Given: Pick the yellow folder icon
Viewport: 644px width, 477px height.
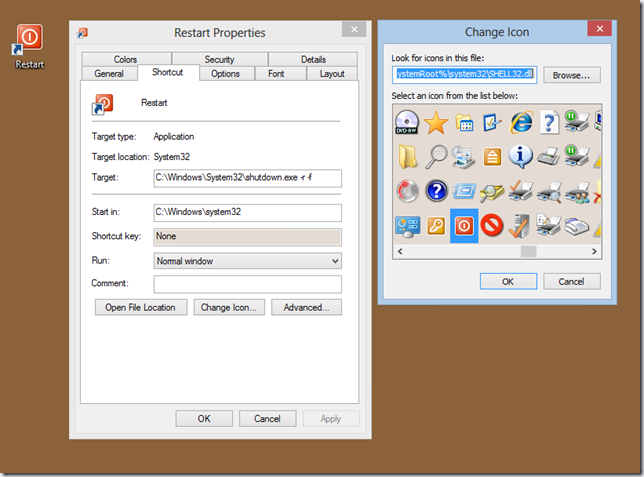Looking at the screenshot, I should click(408, 157).
